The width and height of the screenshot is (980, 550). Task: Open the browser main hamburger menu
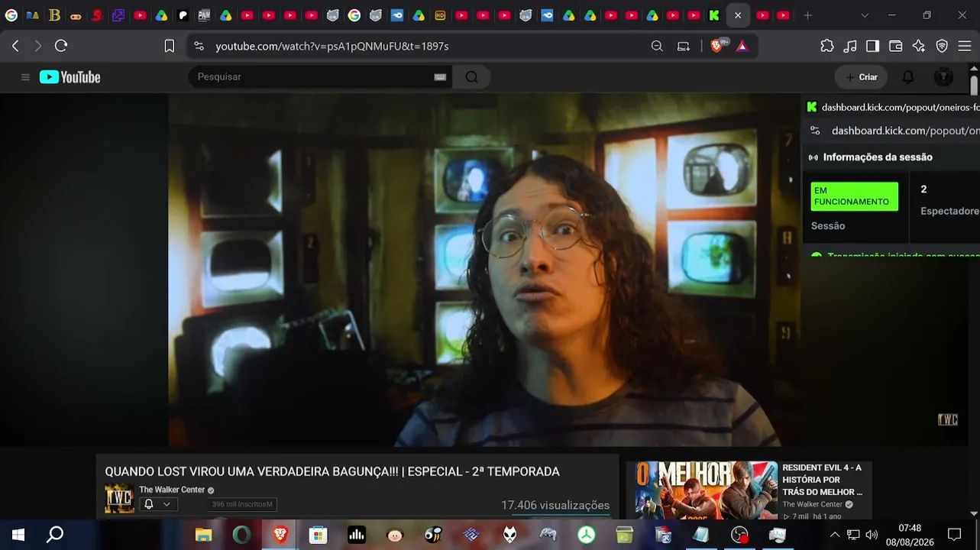(965, 46)
